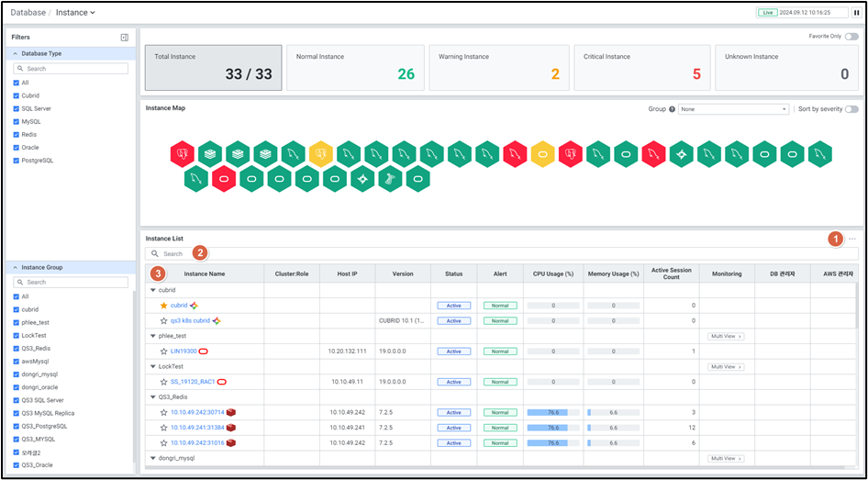Toggle the Favorite Only switch
Image resolution: width=868 pixels, height=480 pixels.
click(851, 37)
